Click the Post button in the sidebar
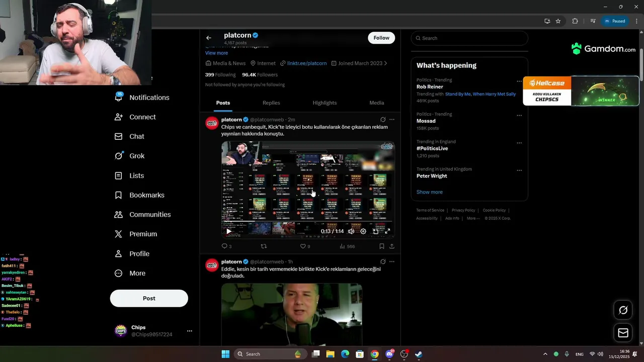The width and height of the screenshot is (644, 362). point(149,298)
